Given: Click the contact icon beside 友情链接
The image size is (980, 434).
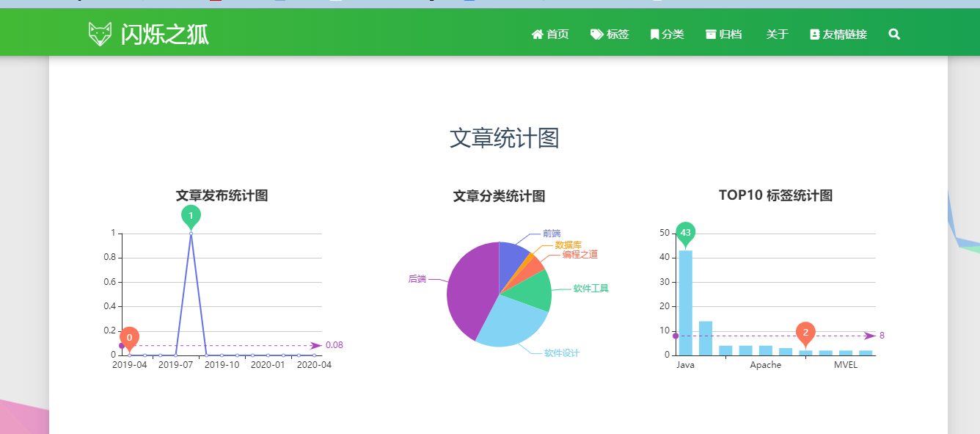Looking at the screenshot, I should point(814,35).
